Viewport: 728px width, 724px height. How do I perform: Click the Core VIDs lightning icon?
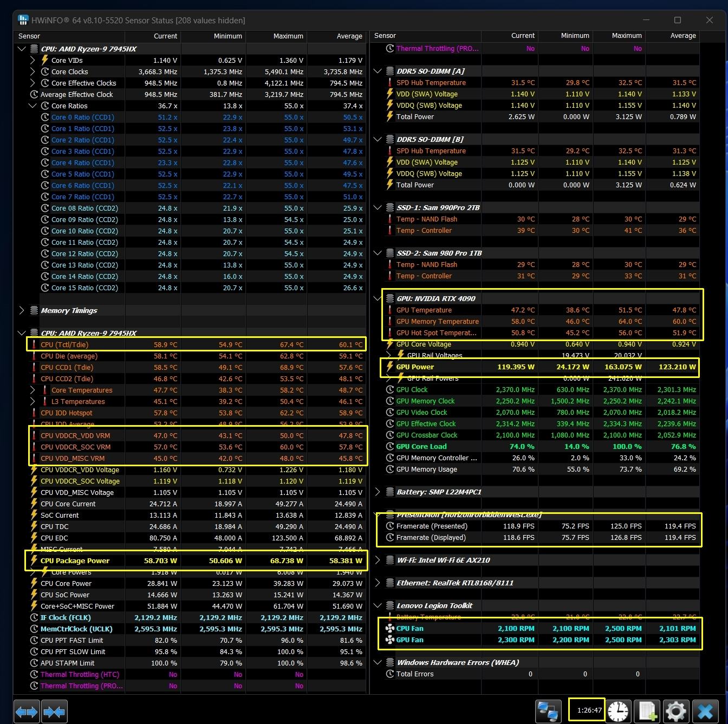tap(44, 61)
